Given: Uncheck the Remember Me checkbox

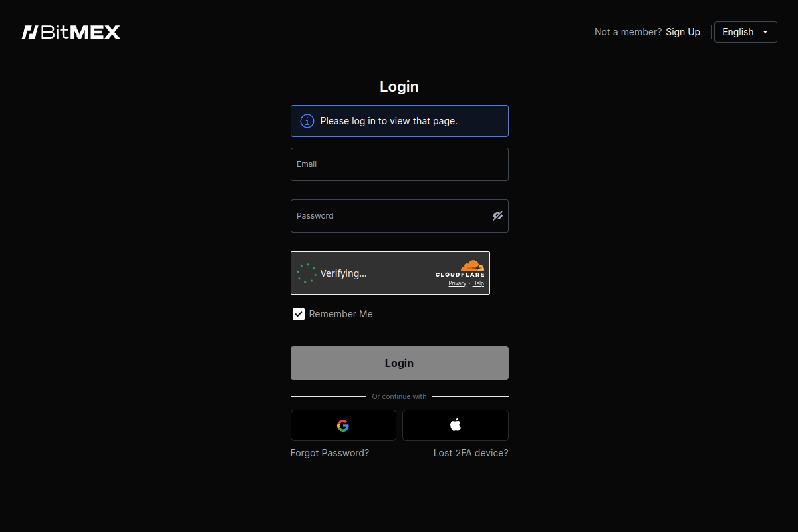Looking at the screenshot, I should [x=299, y=314].
